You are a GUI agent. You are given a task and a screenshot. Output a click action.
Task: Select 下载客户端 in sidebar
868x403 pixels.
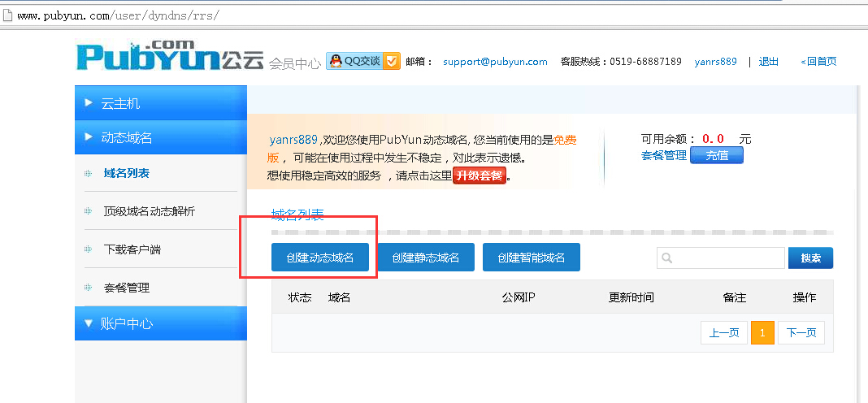click(132, 249)
